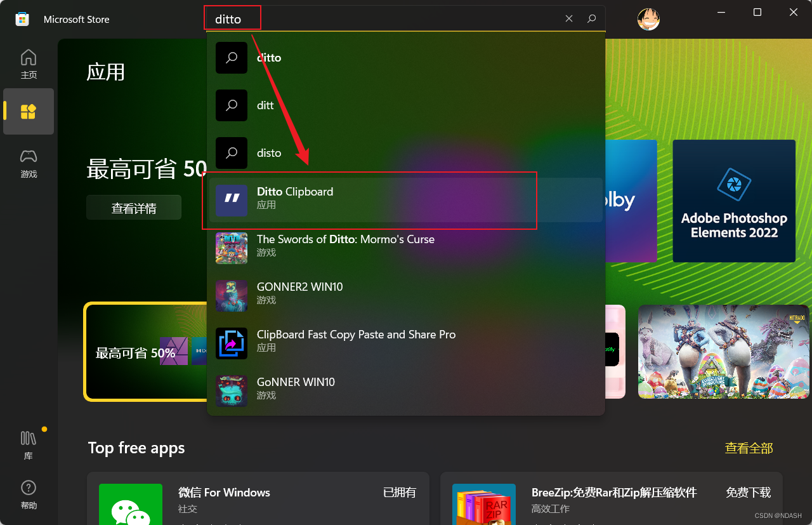Image resolution: width=812 pixels, height=525 pixels.
Task: Open the Home (主页) sidebar icon
Action: coord(29,64)
